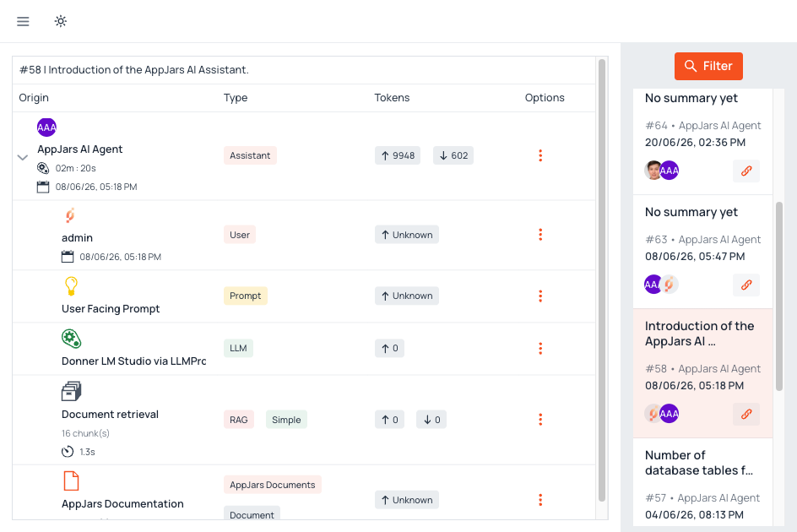This screenshot has height=532, width=797.
Task: Click the green LLM gear icon
Action: click(71, 339)
